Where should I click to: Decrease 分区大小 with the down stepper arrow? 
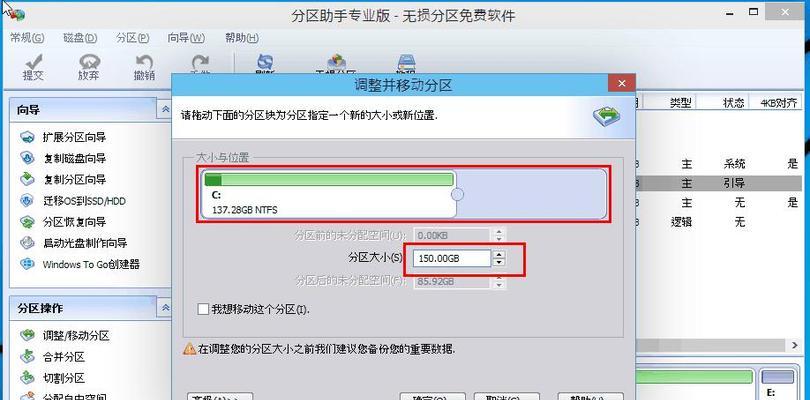pos(499,263)
